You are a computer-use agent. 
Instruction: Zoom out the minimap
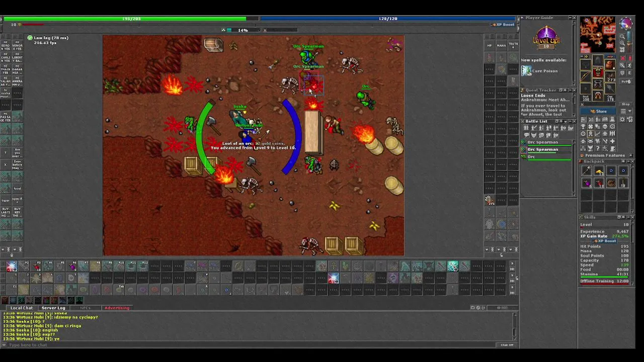(x=622, y=36)
